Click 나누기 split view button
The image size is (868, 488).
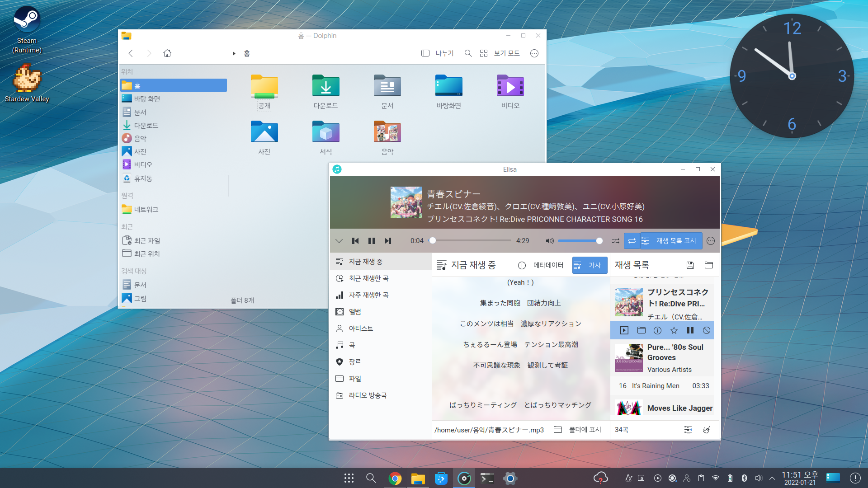[437, 53]
